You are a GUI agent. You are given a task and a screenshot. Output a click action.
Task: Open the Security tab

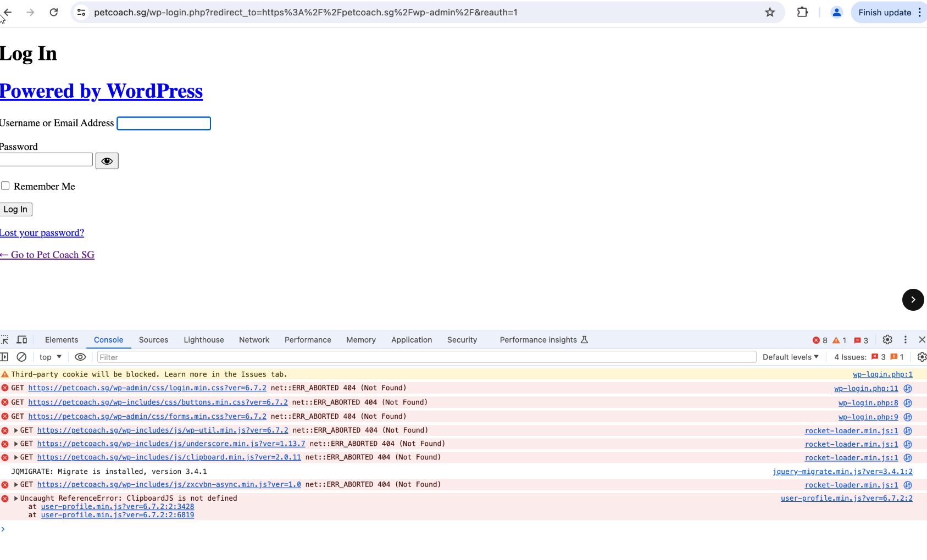coord(462,340)
